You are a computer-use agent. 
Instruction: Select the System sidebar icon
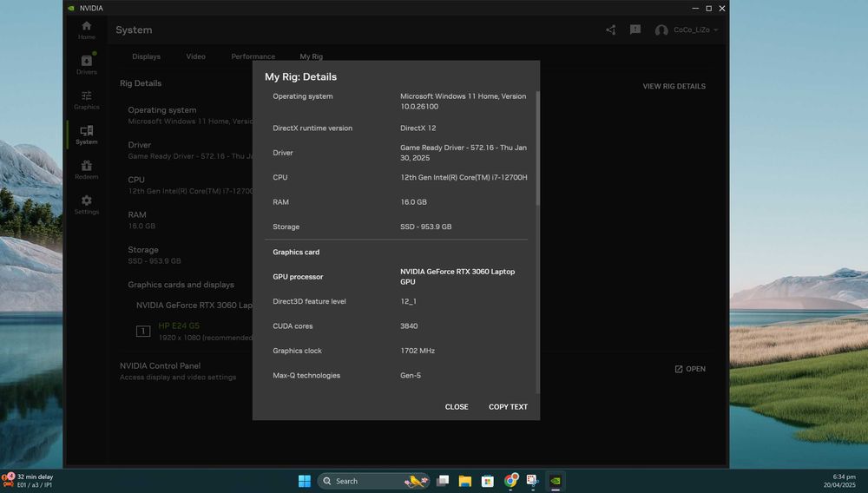coord(86,135)
